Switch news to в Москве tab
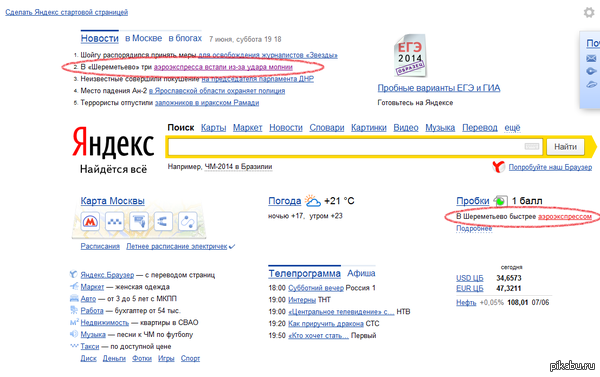 (x=143, y=38)
